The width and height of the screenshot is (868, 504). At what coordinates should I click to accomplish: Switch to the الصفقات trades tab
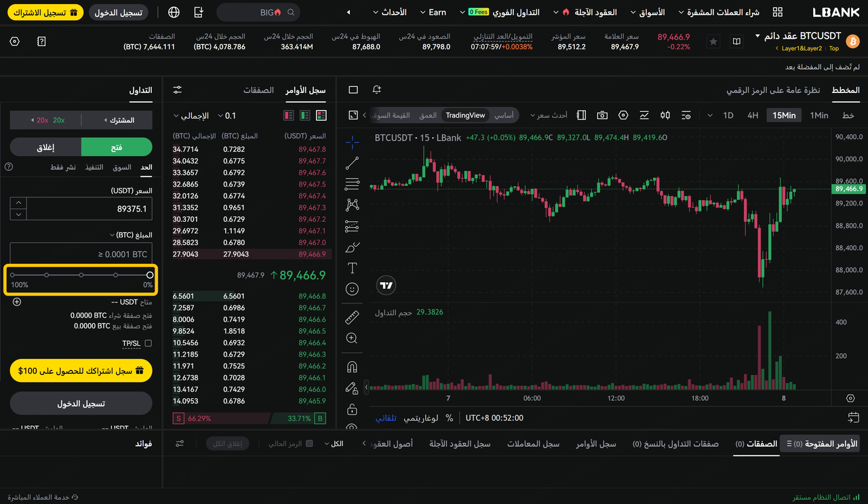click(258, 90)
